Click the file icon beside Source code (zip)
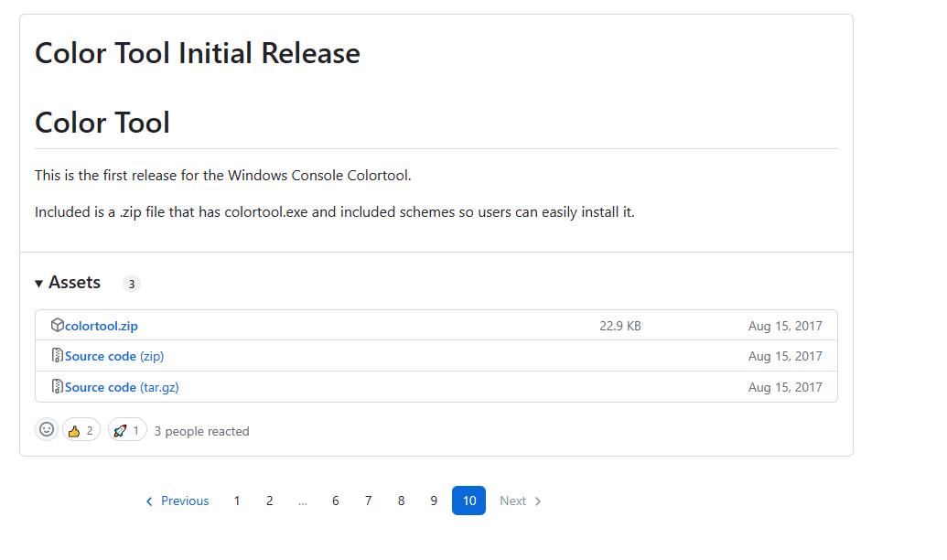Viewport: 947px width, 560px height. coord(57,356)
